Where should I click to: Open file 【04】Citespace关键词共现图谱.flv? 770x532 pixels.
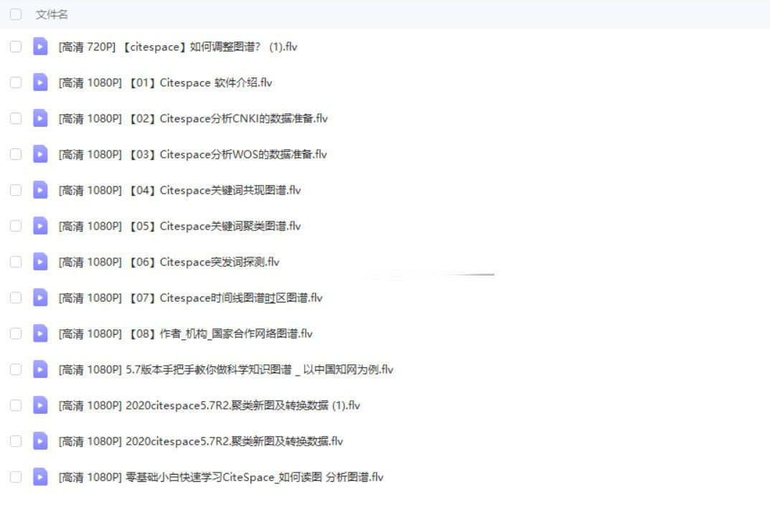pyautogui.click(x=179, y=190)
